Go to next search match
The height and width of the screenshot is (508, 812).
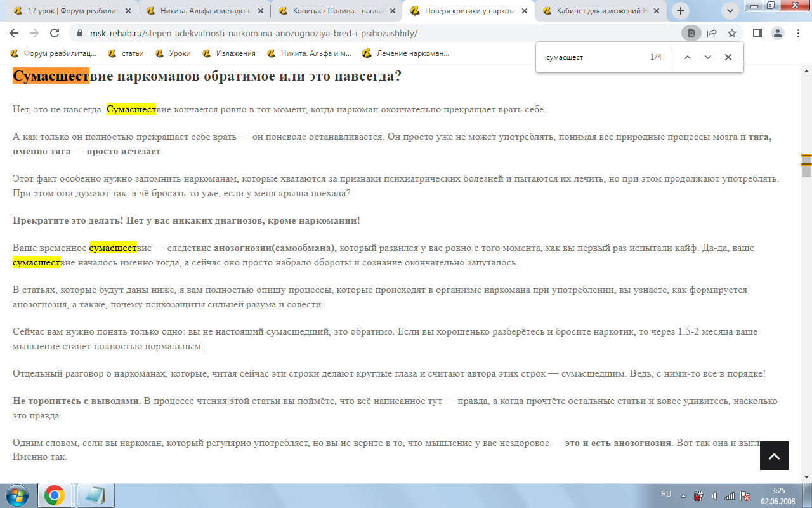tap(708, 57)
